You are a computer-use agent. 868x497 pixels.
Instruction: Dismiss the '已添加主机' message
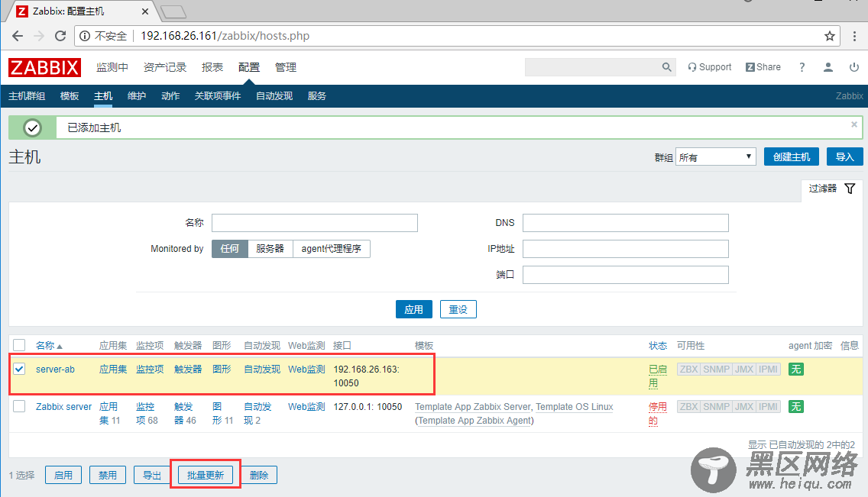(854, 124)
